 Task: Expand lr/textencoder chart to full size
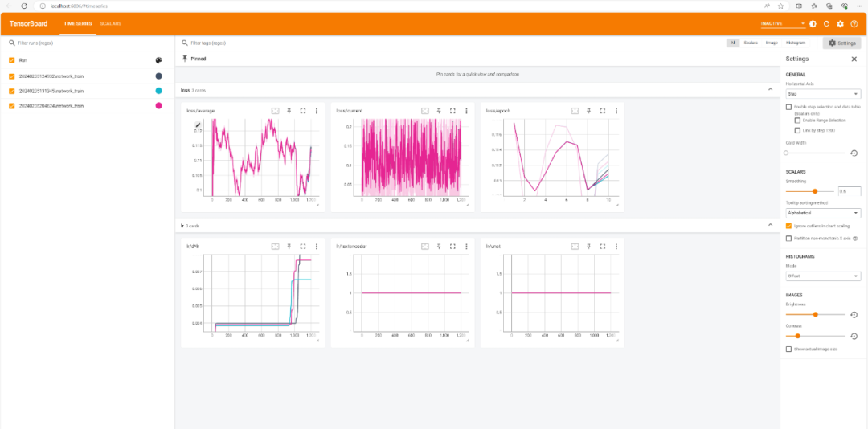(x=452, y=247)
